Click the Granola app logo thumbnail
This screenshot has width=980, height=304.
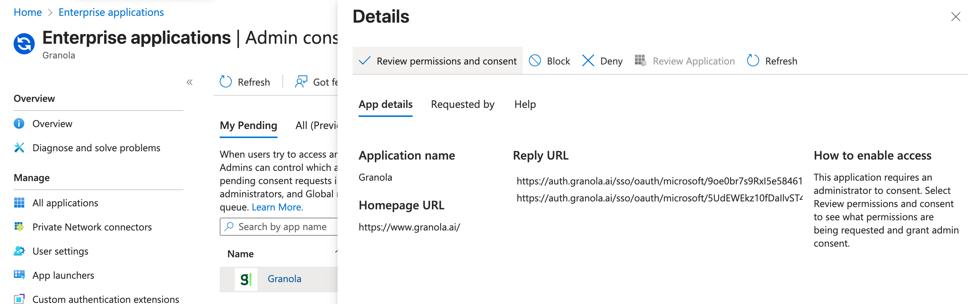click(246, 279)
